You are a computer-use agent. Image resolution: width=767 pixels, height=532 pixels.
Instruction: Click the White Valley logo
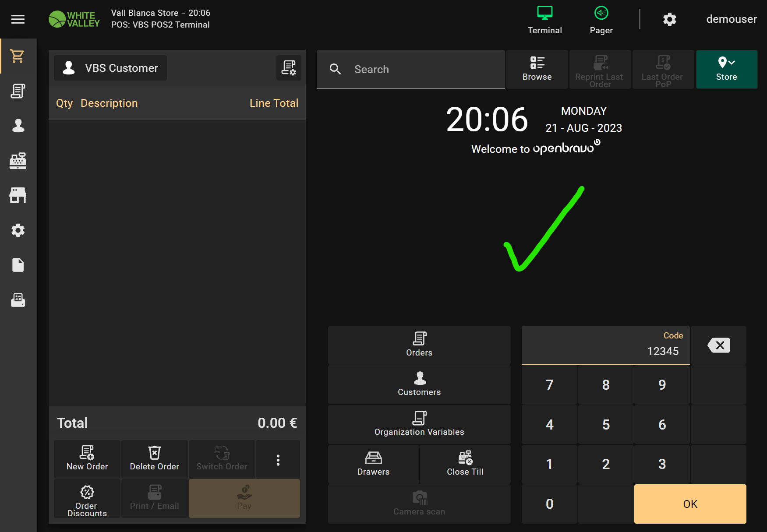74,19
